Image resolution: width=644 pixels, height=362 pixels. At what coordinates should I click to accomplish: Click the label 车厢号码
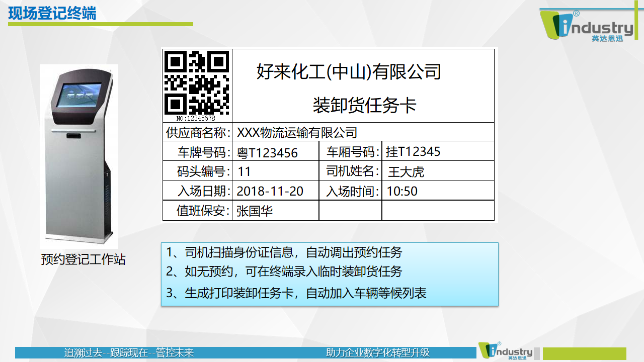353,152
